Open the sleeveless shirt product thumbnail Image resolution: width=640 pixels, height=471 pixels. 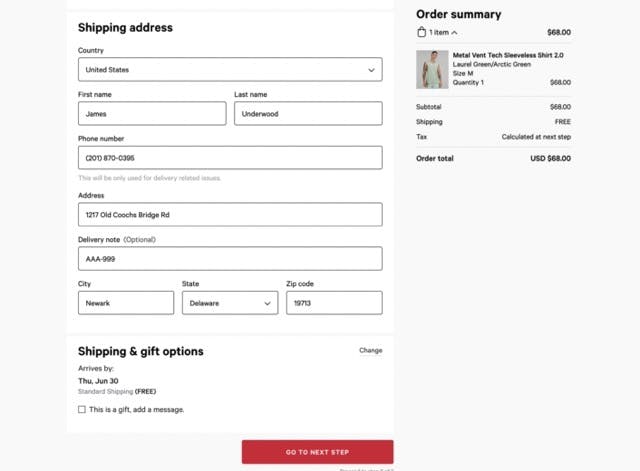click(432, 69)
